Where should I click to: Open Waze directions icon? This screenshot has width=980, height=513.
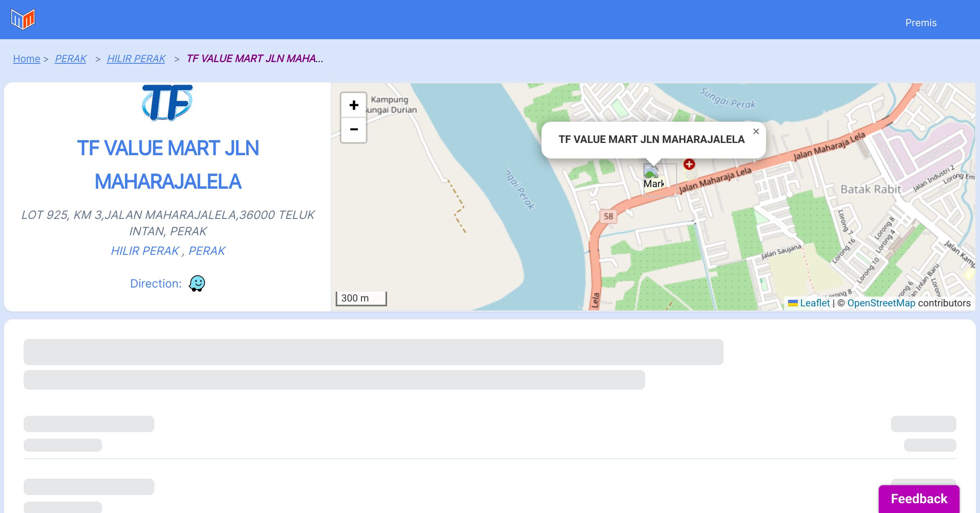[x=197, y=283]
